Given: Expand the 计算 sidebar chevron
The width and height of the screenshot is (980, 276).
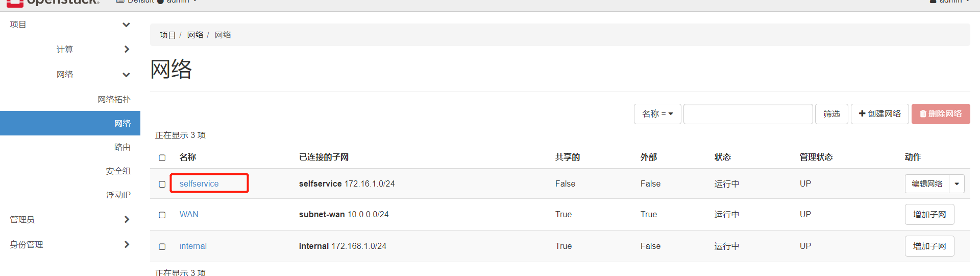Looking at the screenshot, I should click(x=127, y=49).
